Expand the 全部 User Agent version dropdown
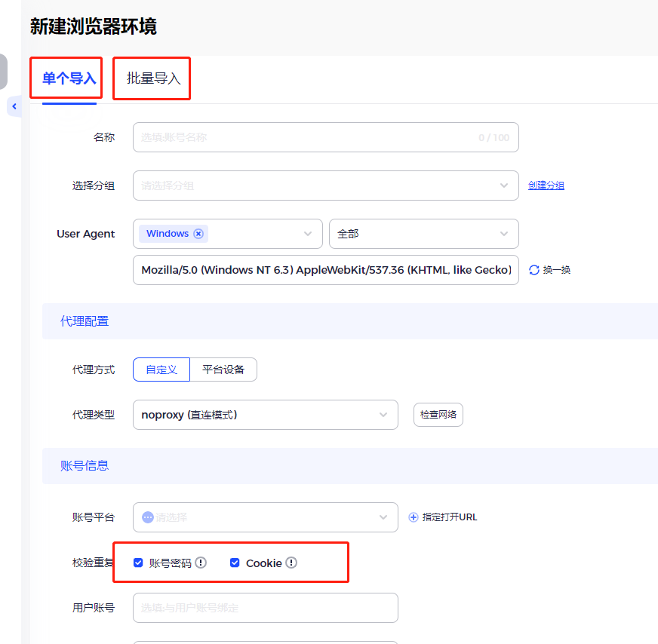Screen dimensions: 658x644 tap(424, 234)
